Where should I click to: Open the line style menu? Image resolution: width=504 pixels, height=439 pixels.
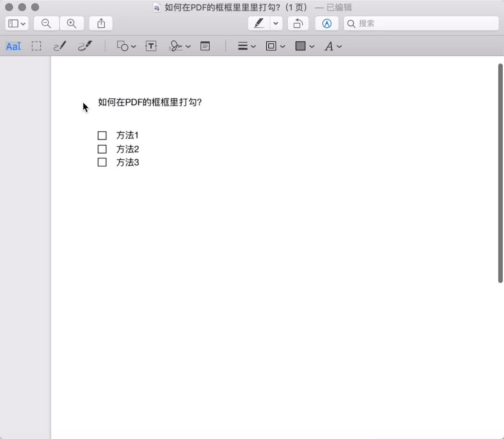tap(247, 46)
